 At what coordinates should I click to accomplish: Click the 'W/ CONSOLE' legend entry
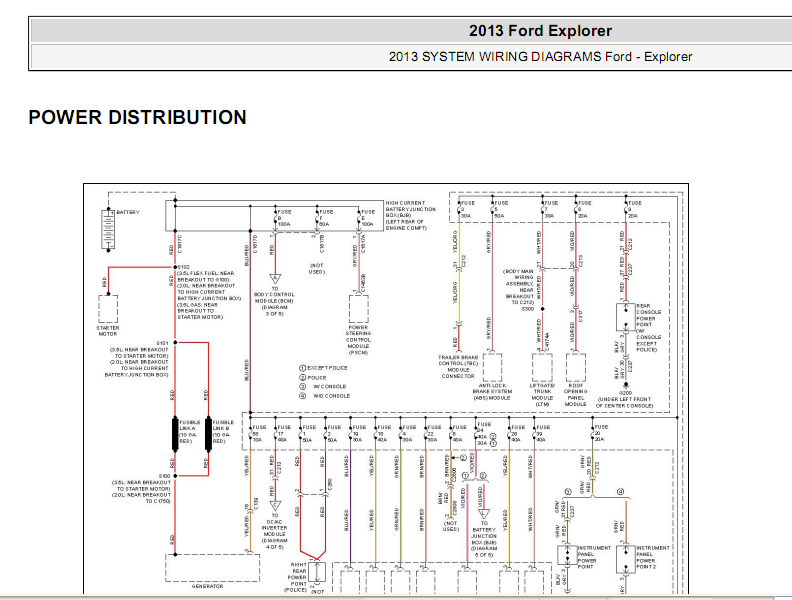330,386
